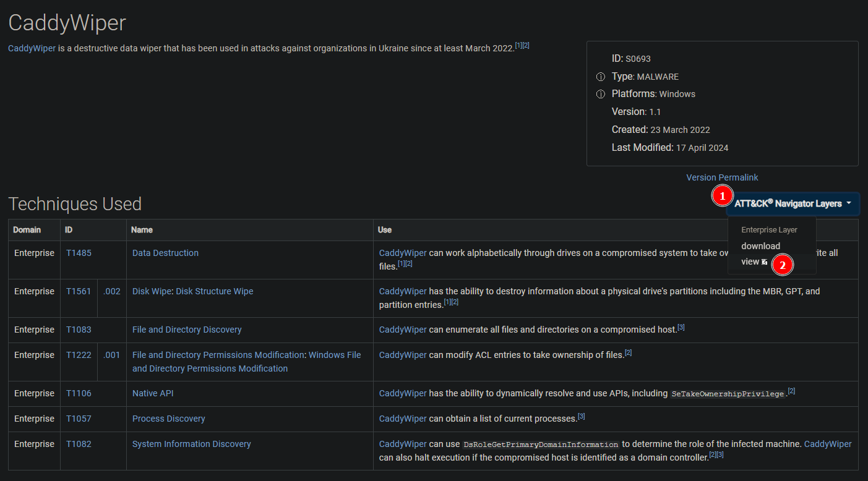Open sub-technique .002 of T1561

pos(111,291)
